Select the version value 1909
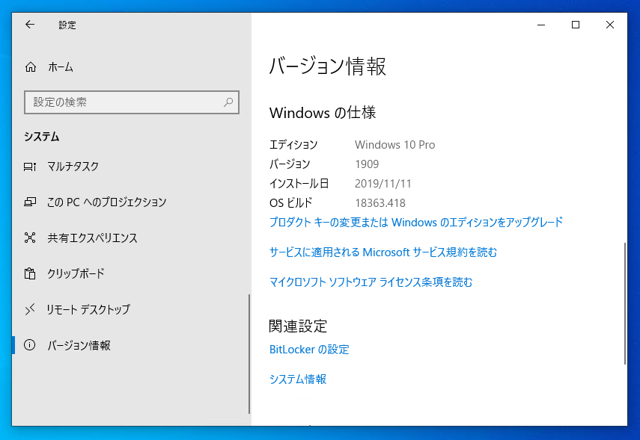This screenshot has width=640, height=440. coord(367,164)
